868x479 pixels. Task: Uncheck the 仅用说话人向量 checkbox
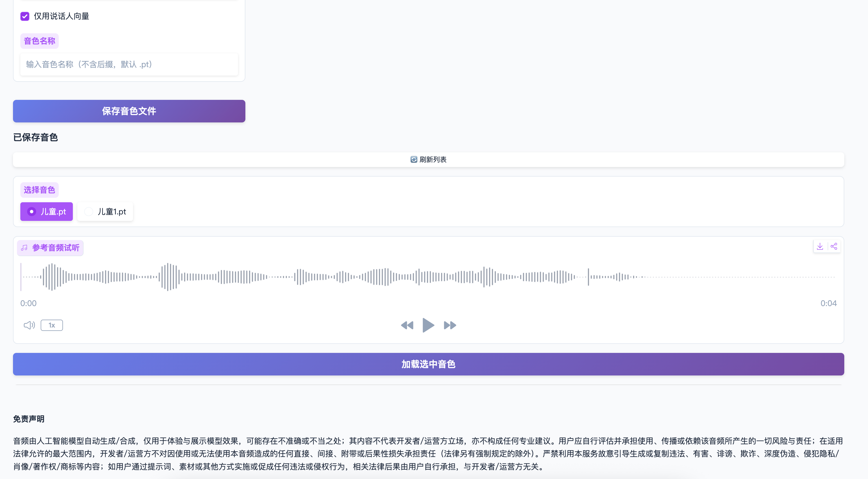(x=25, y=16)
